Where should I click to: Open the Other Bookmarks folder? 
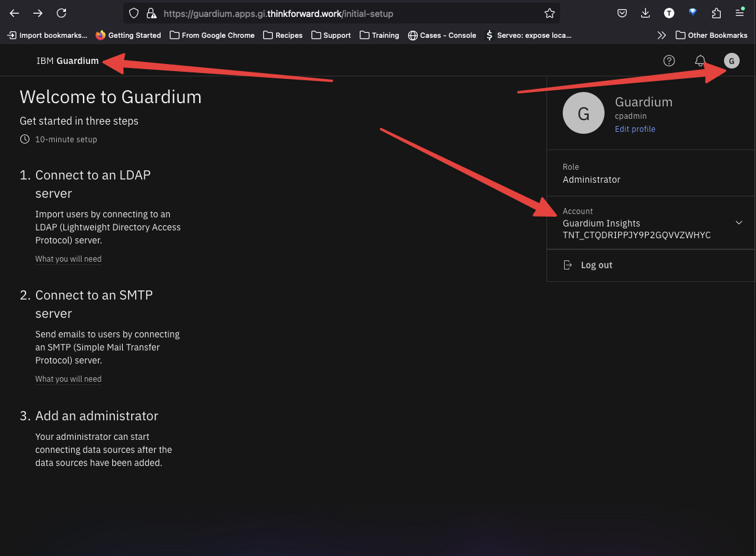[x=711, y=35]
